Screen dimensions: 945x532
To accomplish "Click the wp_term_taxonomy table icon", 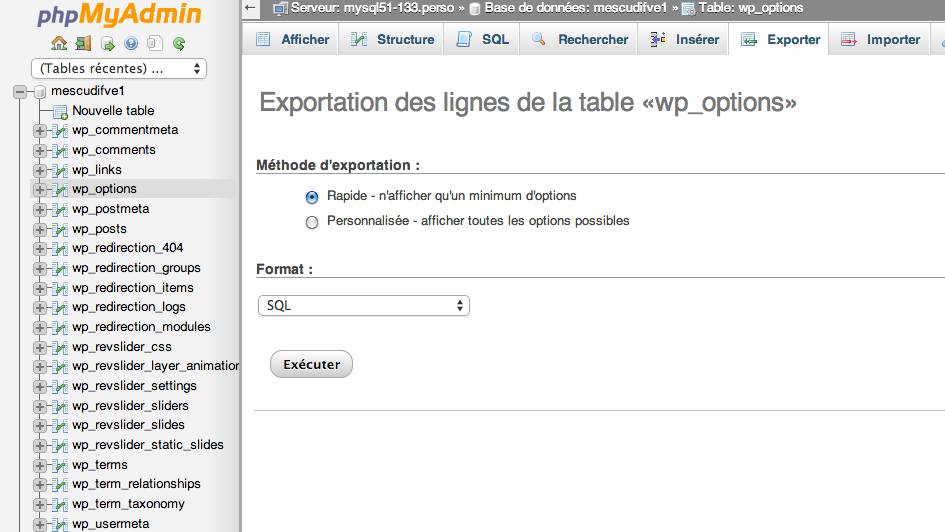I will pyautogui.click(x=60, y=505).
